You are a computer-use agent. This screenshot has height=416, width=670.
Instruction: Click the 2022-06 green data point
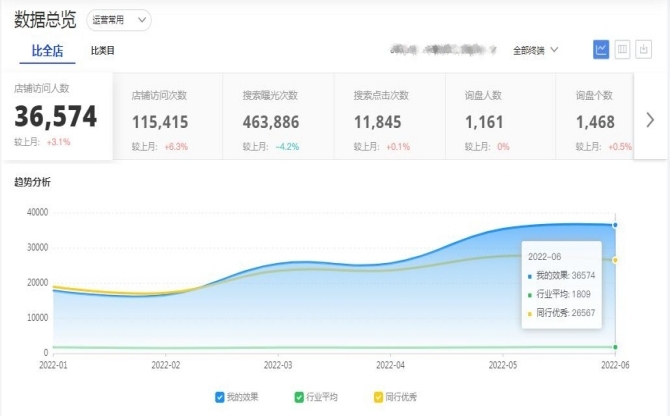tap(615, 347)
